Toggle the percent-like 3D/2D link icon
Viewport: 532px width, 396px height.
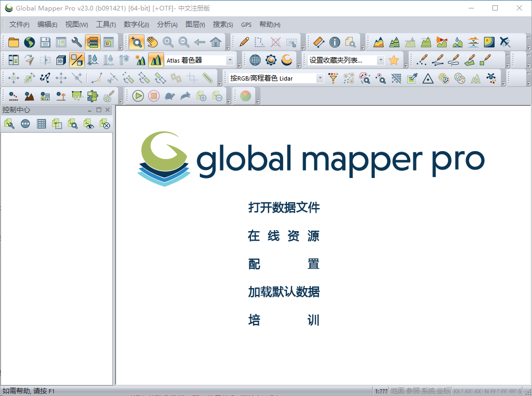pos(76,61)
